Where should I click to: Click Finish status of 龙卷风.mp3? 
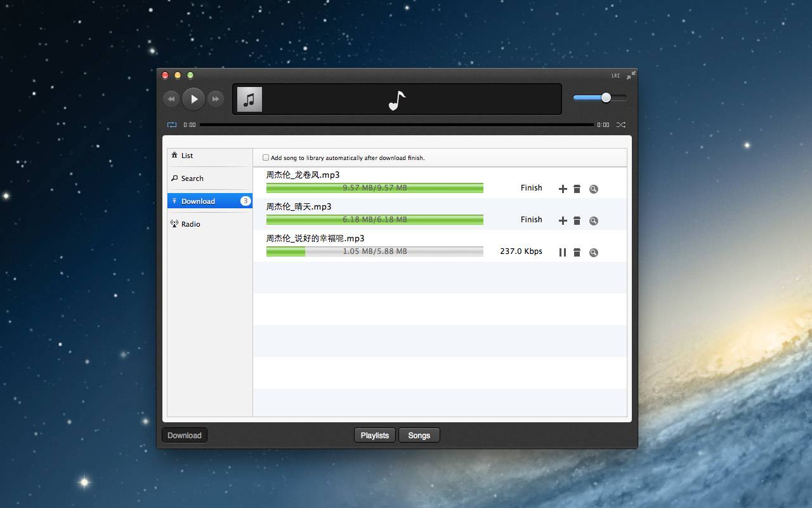tap(532, 188)
